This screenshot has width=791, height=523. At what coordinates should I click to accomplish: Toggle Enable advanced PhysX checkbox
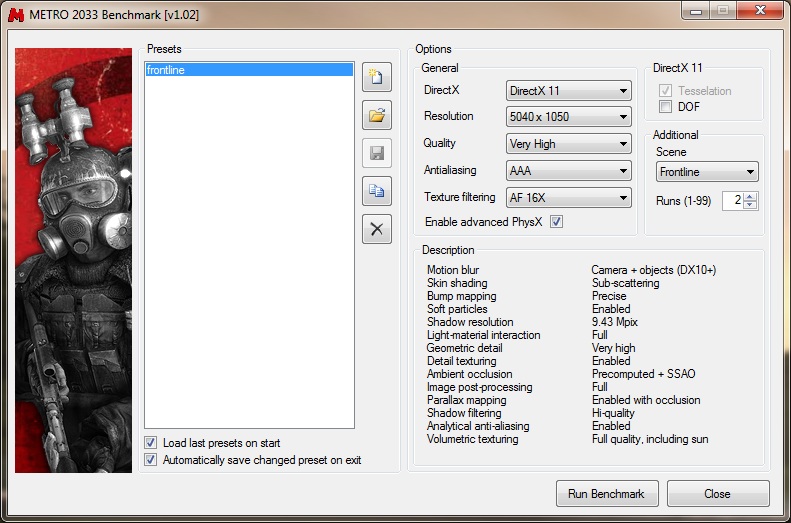(557, 222)
